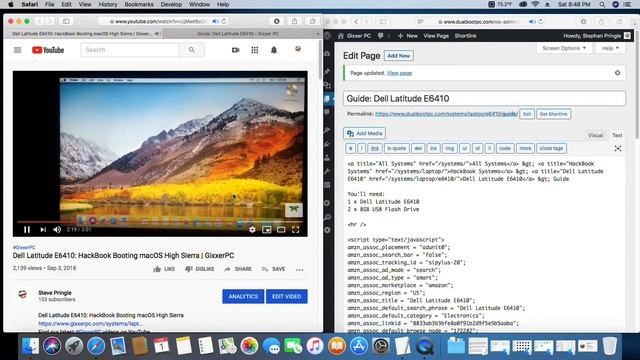640x360 pixels.
Task: Click View Page in admin bar
Action: coord(436,36)
